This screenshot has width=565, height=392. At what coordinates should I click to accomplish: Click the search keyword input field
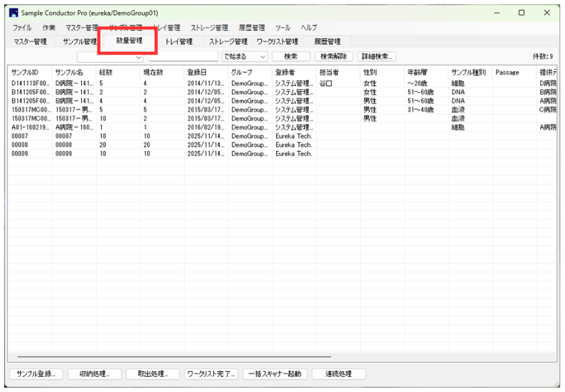point(183,57)
